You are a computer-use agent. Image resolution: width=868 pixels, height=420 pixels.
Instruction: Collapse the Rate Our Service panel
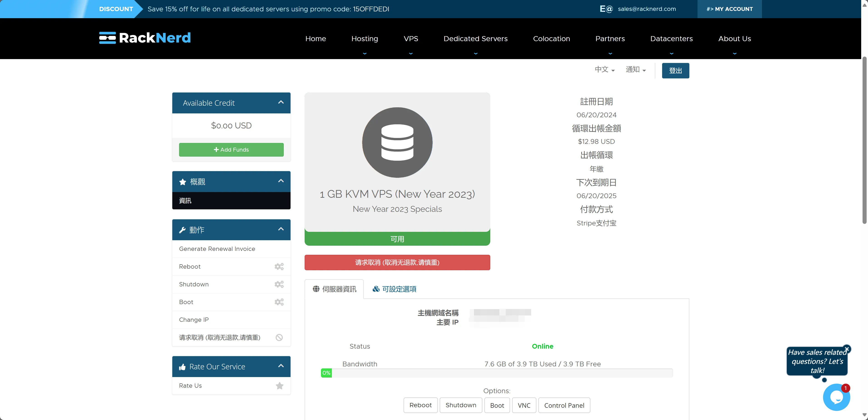pos(281,366)
